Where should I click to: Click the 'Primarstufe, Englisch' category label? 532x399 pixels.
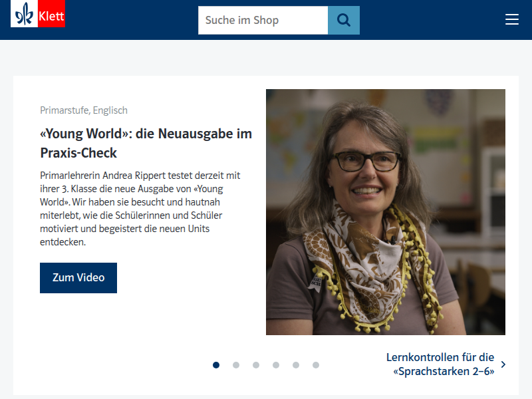[x=83, y=110]
